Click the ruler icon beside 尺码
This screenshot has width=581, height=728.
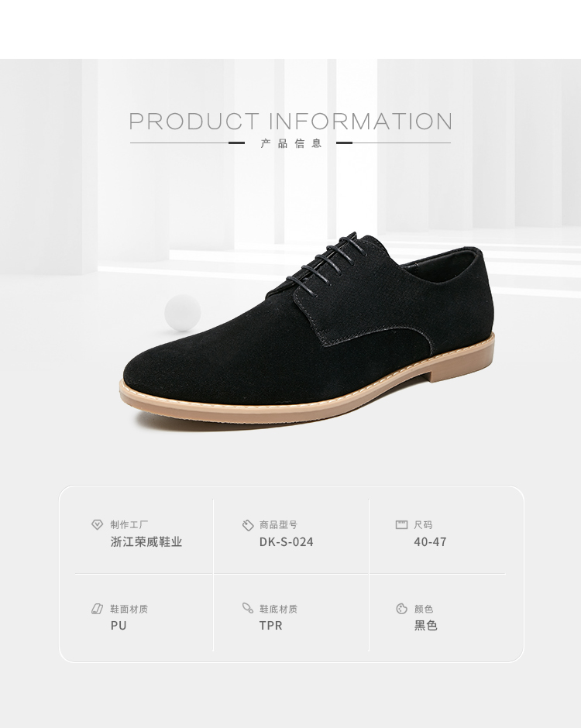(x=401, y=524)
